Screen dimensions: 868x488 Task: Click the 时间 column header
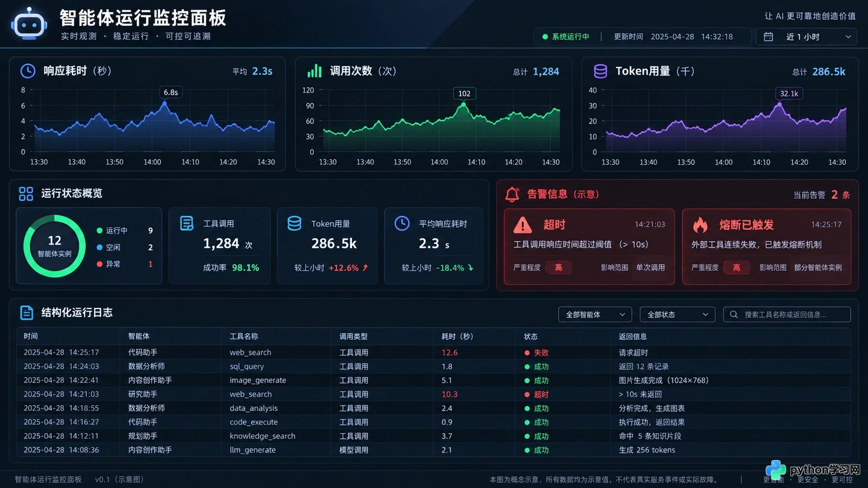pos(31,337)
